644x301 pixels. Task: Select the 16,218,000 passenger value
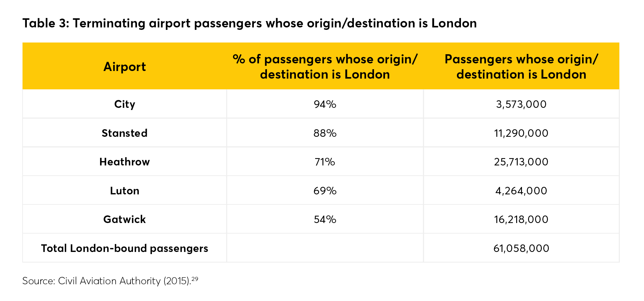pyautogui.click(x=521, y=219)
